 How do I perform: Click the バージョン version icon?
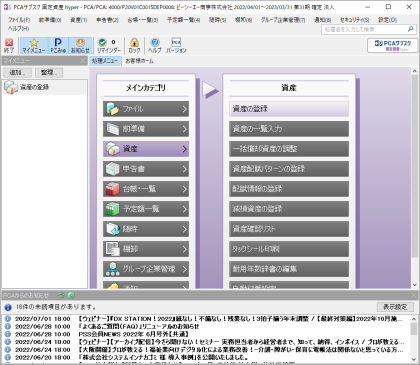point(176,46)
